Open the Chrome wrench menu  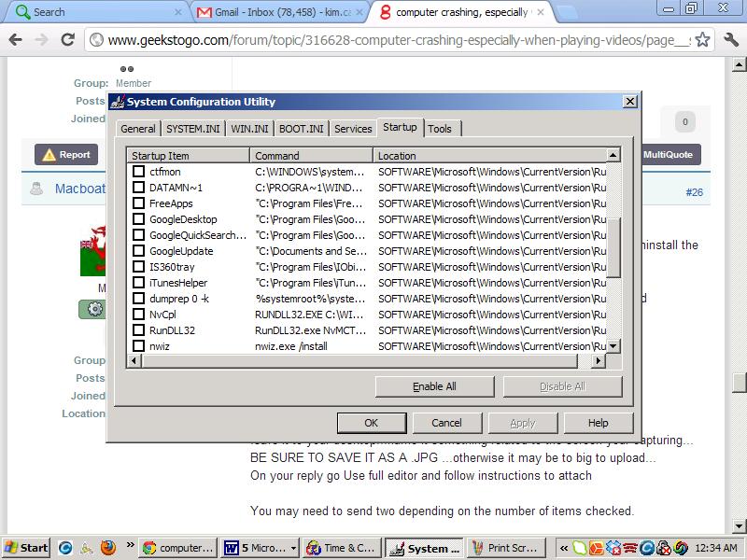click(x=730, y=39)
